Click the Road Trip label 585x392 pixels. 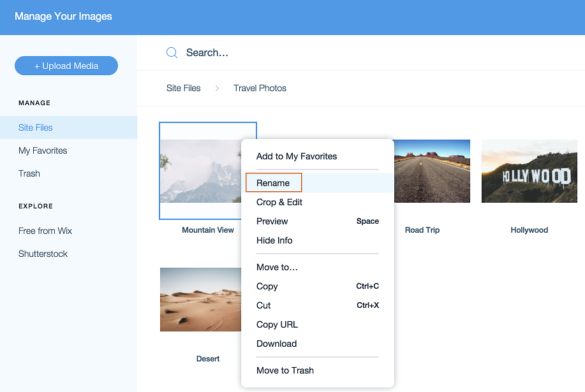click(422, 230)
